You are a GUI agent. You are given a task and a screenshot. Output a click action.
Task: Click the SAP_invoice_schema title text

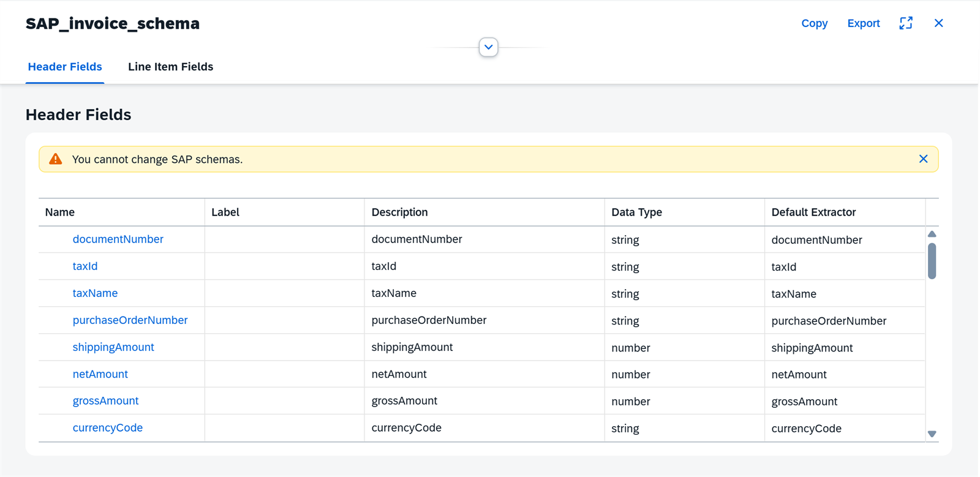coord(113,23)
